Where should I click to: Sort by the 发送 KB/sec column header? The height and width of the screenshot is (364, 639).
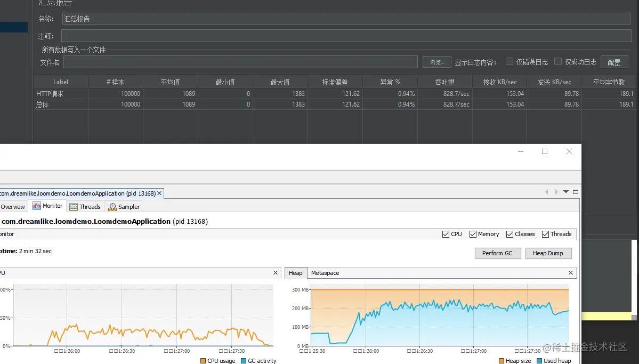[554, 82]
